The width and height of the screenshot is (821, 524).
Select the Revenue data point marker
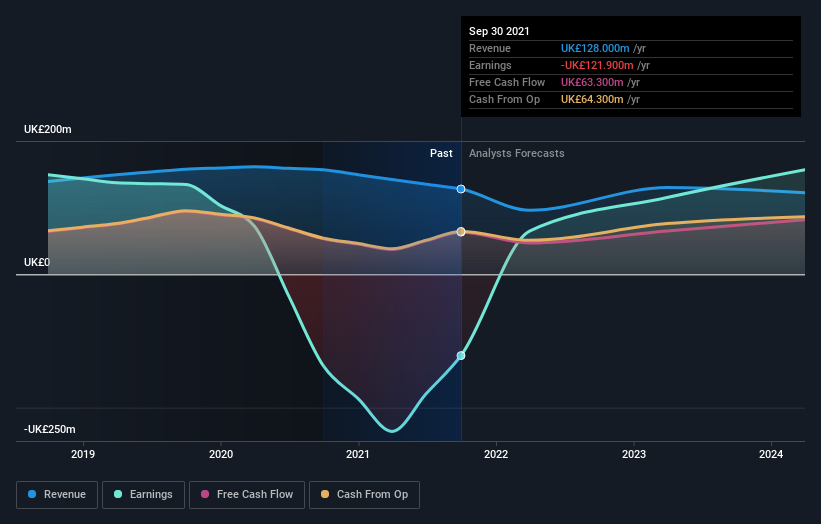pos(461,189)
